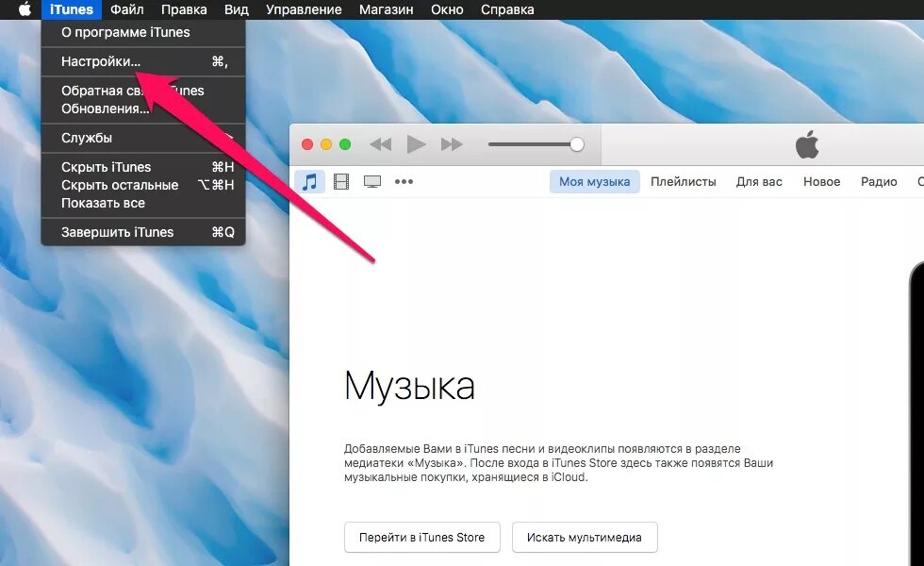Switch to the Плейлисты tab
Viewport: 924px width, 566px height.
(683, 181)
